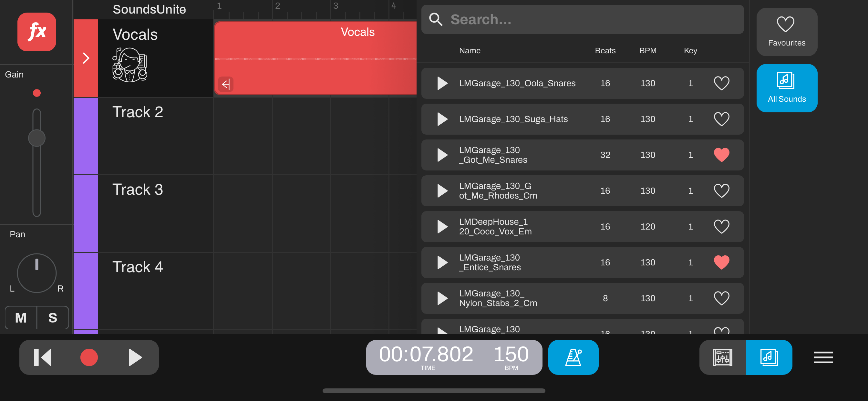This screenshot has height=401, width=868.
Task: Sort sounds by BPM column
Action: [648, 51]
